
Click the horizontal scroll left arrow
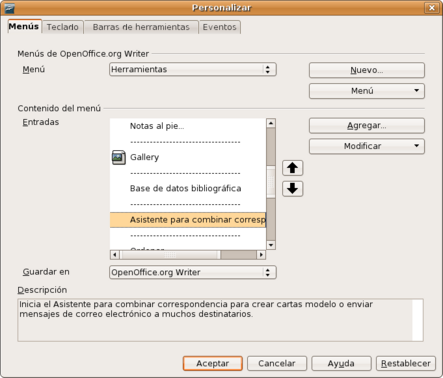pyautogui.click(x=115, y=255)
